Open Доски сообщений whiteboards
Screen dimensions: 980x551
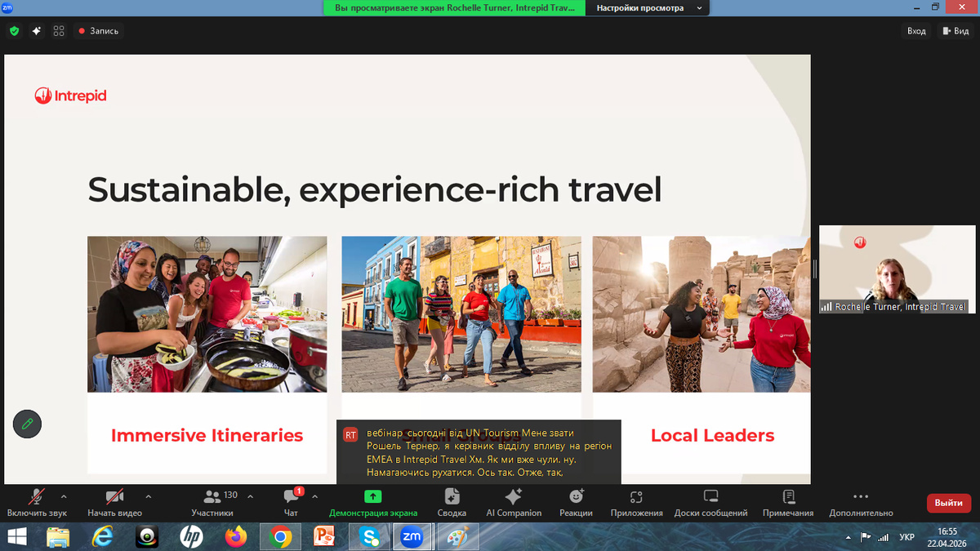pyautogui.click(x=710, y=501)
